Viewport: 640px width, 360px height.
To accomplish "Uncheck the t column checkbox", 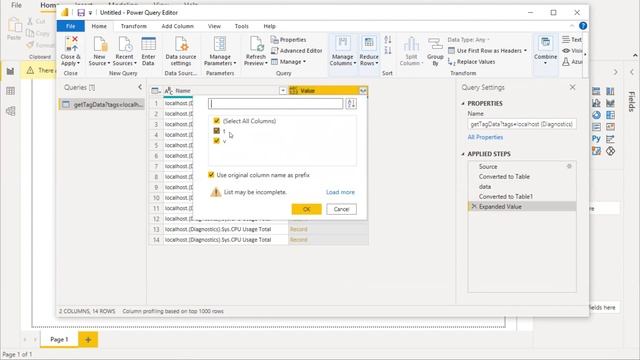I will pos(217,131).
